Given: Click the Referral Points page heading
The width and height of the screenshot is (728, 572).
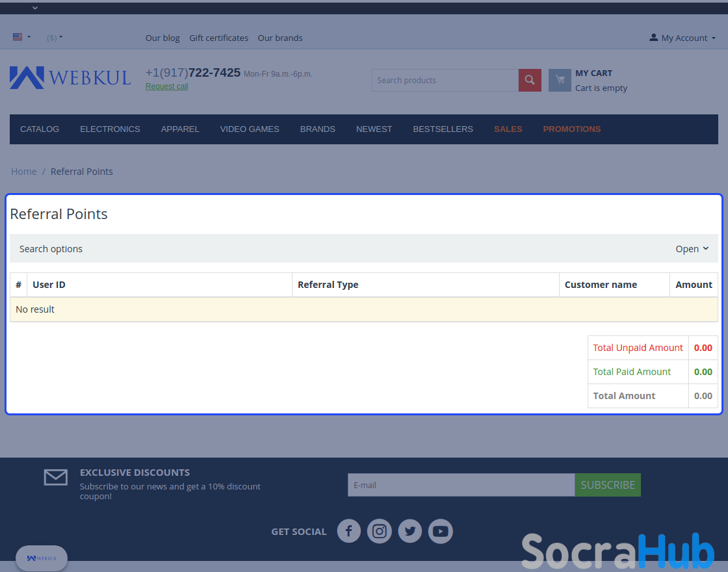Looking at the screenshot, I should click(58, 214).
